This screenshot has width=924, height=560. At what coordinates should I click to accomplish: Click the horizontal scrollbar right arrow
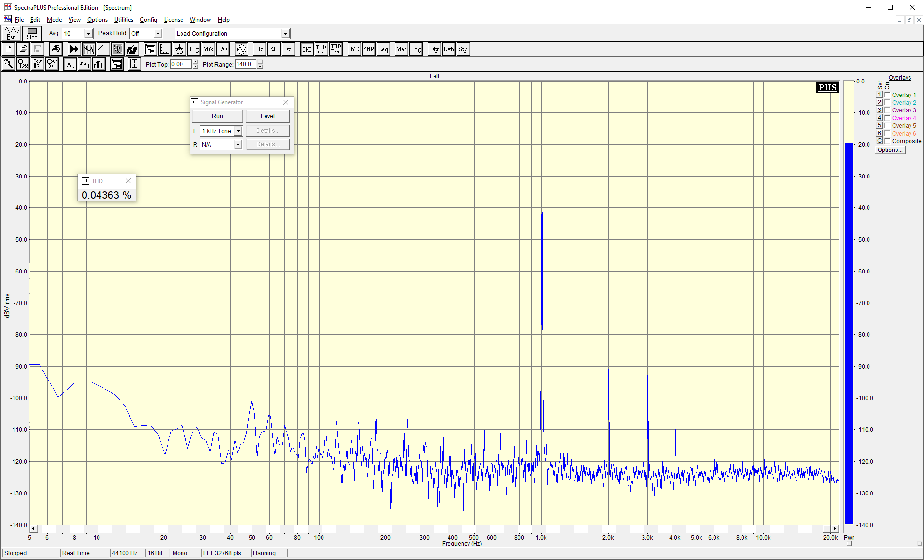point(835,529)
